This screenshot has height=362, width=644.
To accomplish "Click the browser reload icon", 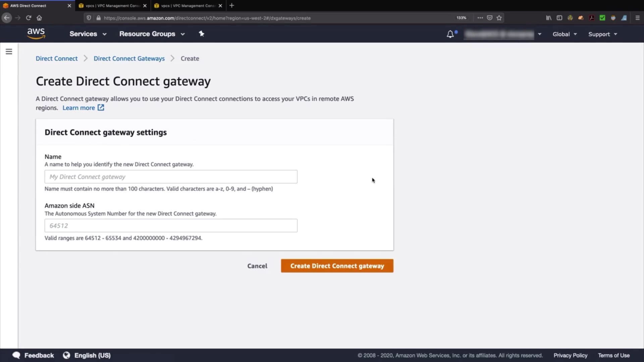I will tap(29, 18).
